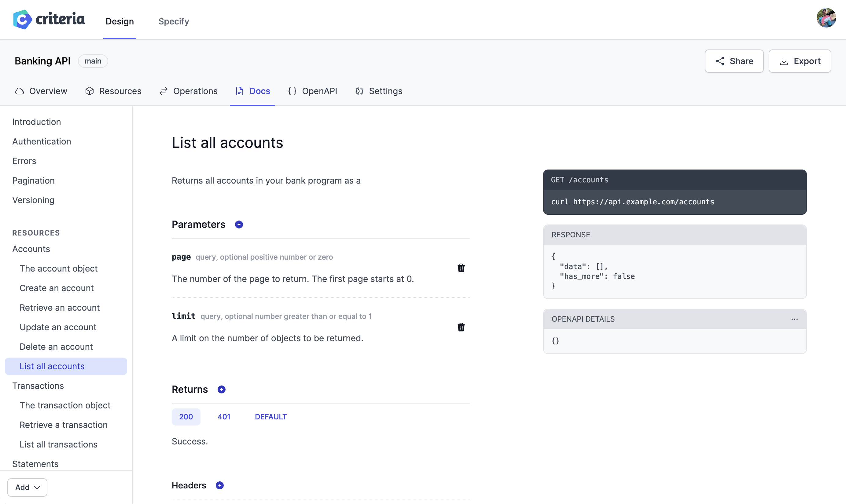Click the page parameter delete icon
The image size is (846, 504).
(x=461, y=267)
